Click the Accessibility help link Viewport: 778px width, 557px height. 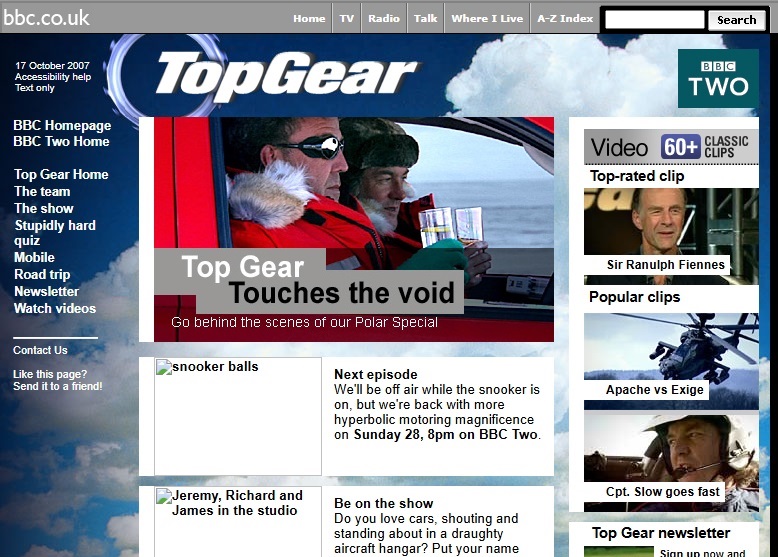click(x=53, y=77)
